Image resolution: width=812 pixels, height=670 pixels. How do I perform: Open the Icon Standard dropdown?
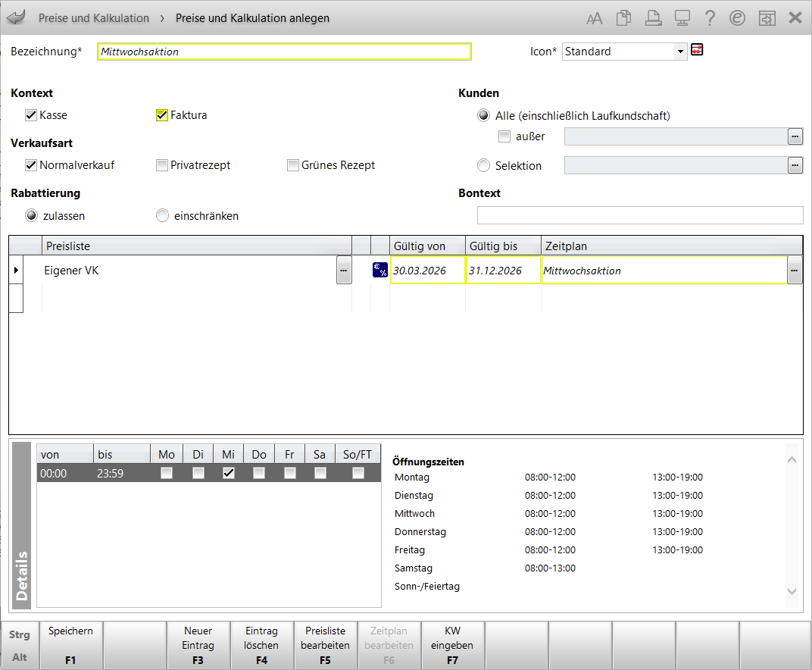point(679,52)
